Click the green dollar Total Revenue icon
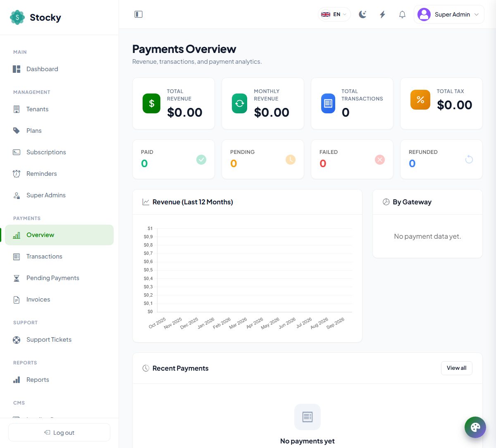 [151, 103]
